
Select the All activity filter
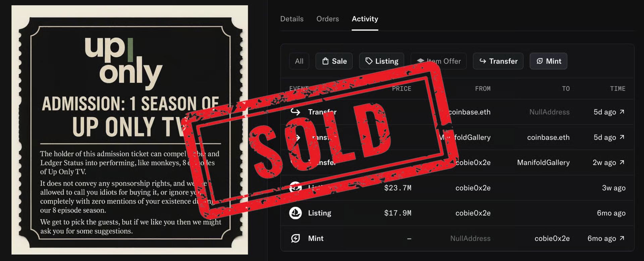[x=299, y=61]
